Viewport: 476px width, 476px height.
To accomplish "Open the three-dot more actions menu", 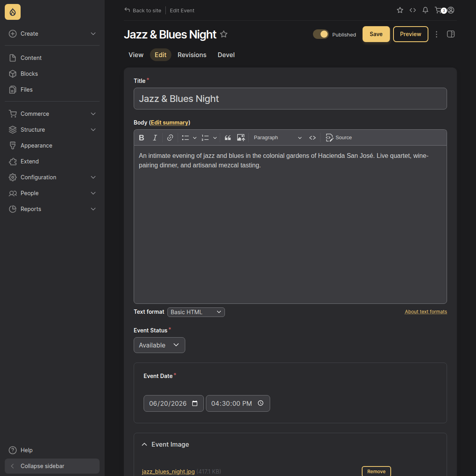I will click(x=436, y=35).
